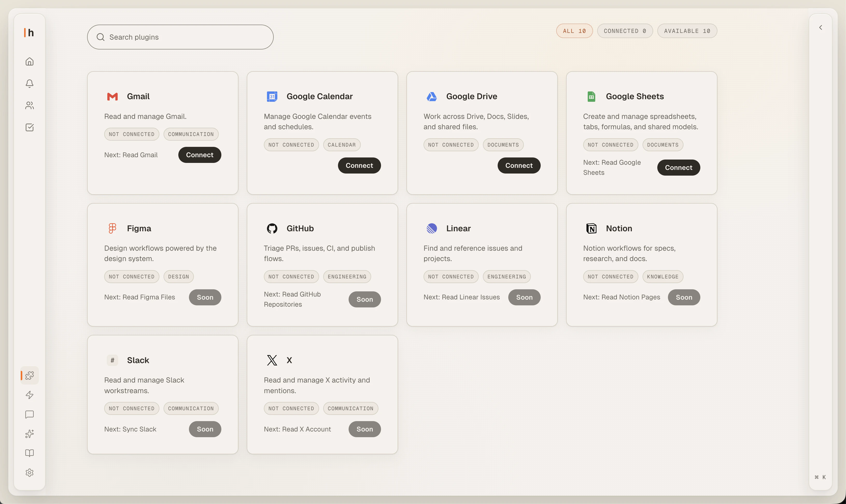846x504 pixels.
Task: Click "Next: Read GitHub Repositories" text
Action: (292, 299)
